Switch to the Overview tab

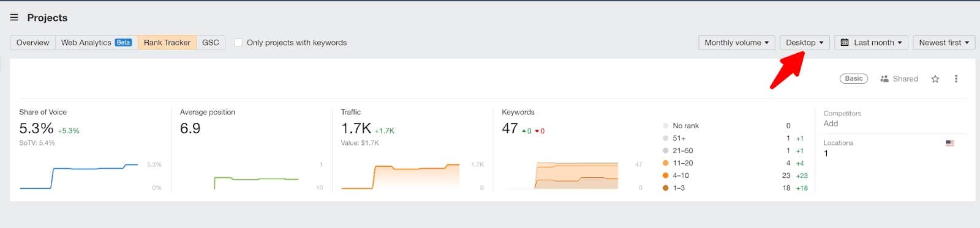(33, 43)
